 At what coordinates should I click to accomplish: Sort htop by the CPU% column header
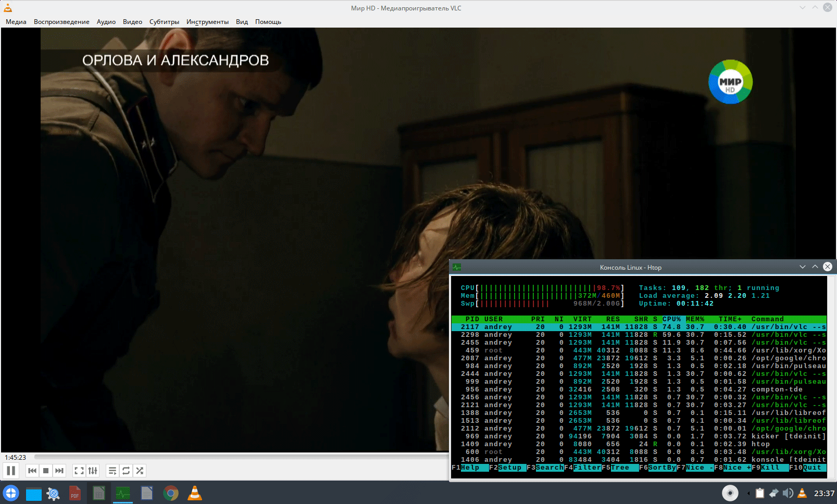pyautogui.click(x=671, y=319)
